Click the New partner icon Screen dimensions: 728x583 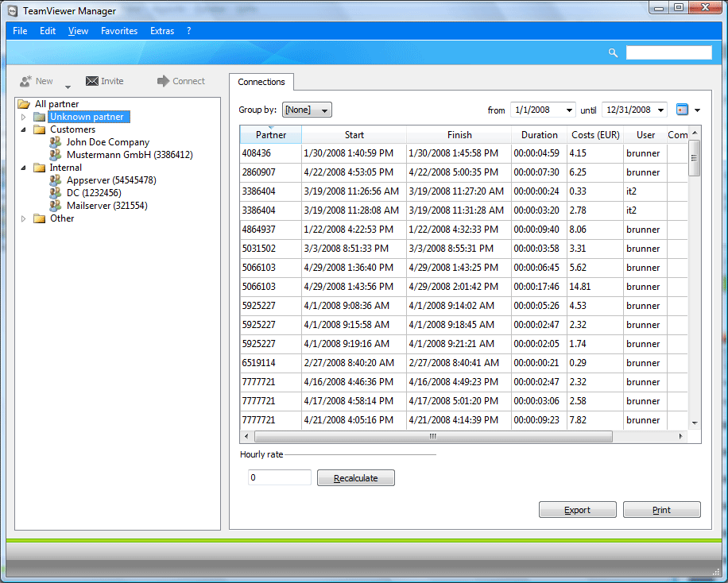coord(25,81)
